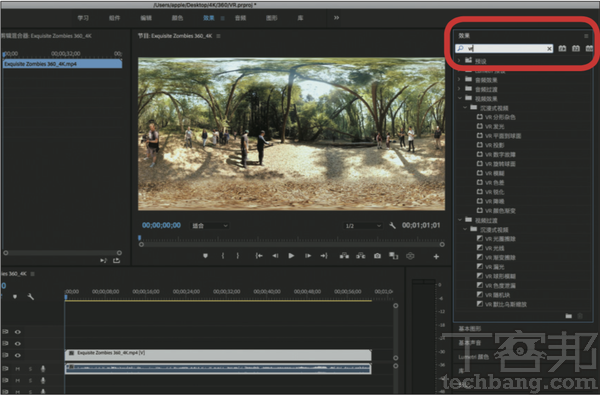Open the playback resolution dropdown showing 1/2
The width and height of the screenshot is (600, 395).
pos(363,226)
